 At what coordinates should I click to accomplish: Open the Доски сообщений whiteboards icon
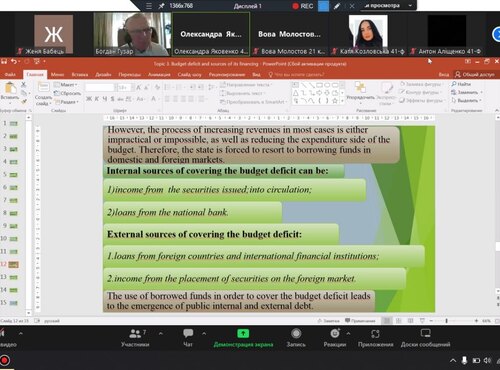426,333
